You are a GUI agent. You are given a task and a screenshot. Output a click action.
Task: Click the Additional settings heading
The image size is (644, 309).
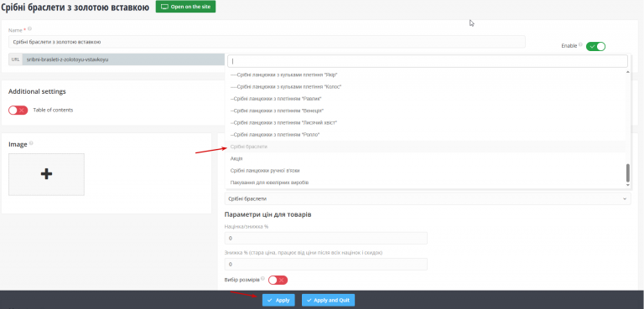(37, 91)
